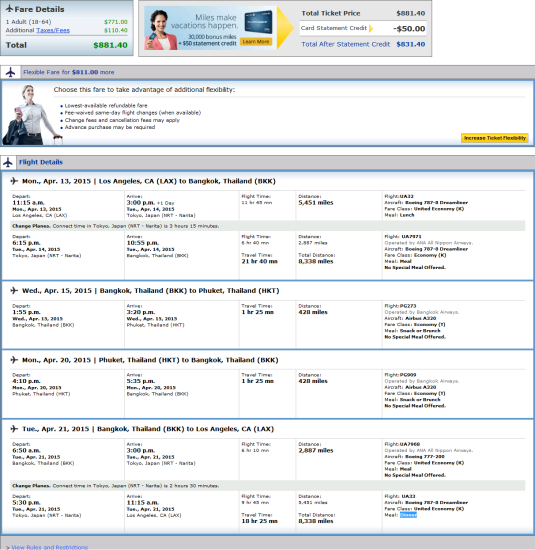Click the airplane icon in Flight Details header
Viewport: 535px width, 550px height.
point(8,162)
